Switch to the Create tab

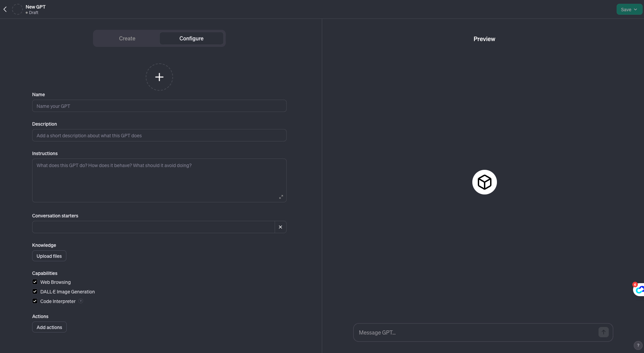pyautogui.click(x=127, y=38)
